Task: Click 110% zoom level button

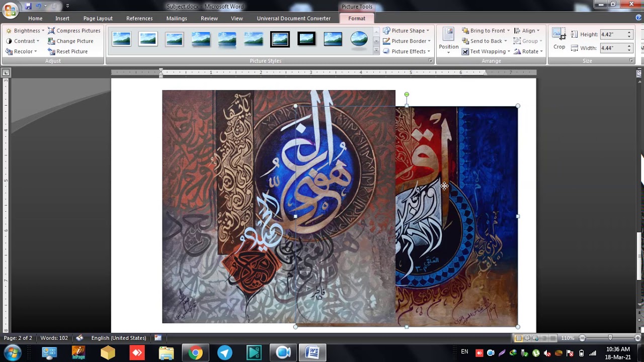Action: (x=568, y=338)
